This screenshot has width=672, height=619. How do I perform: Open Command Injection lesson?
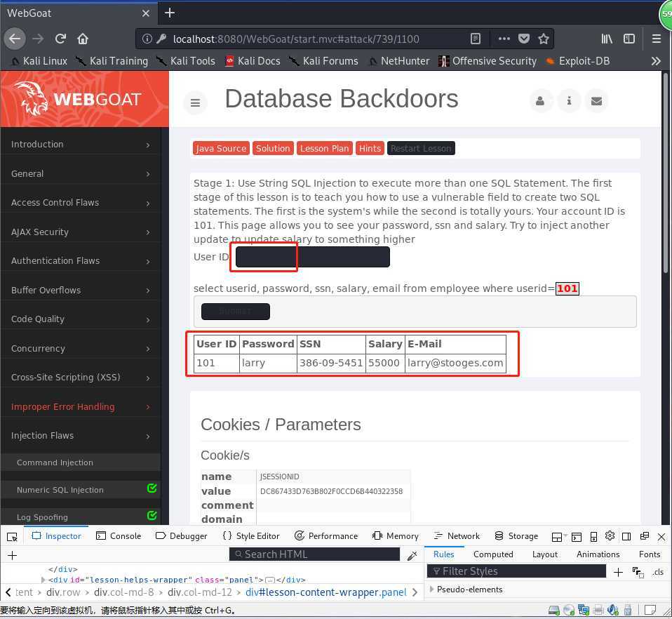(x=81, y=463)
